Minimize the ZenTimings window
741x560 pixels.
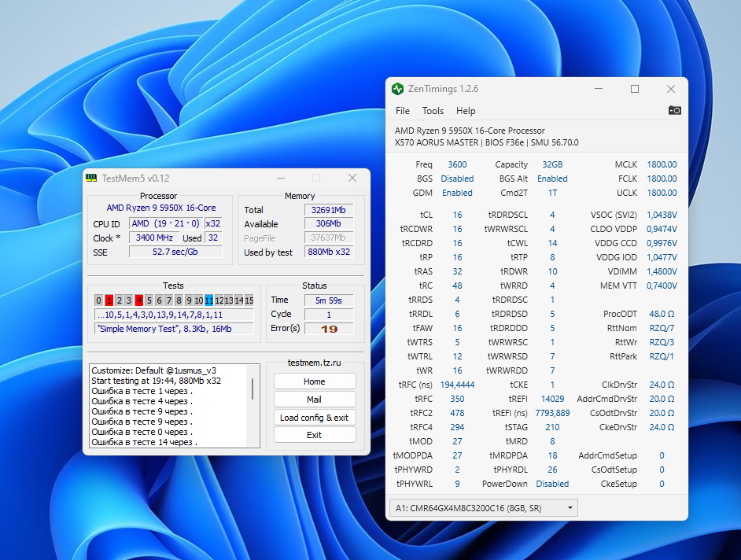pos(599,89)
